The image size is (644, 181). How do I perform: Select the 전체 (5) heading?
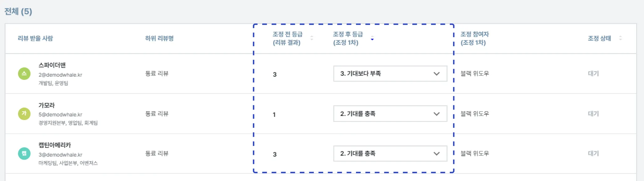(x=18, y=12)
